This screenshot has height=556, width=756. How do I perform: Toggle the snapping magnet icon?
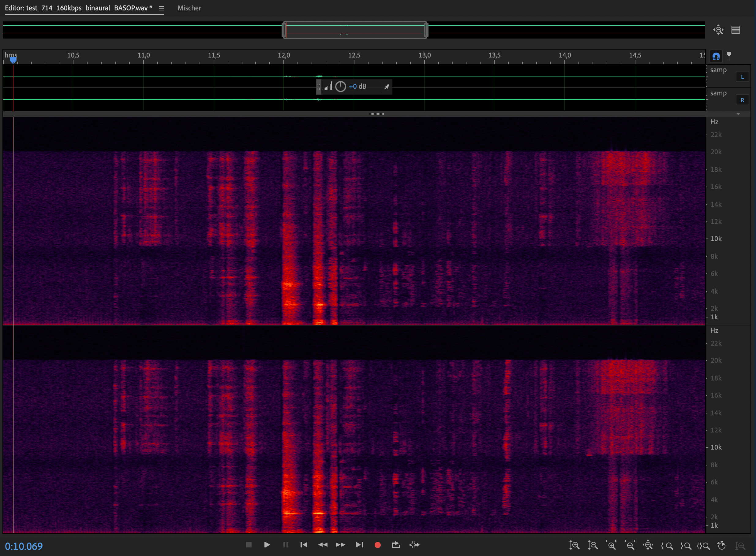click(716, 56)
